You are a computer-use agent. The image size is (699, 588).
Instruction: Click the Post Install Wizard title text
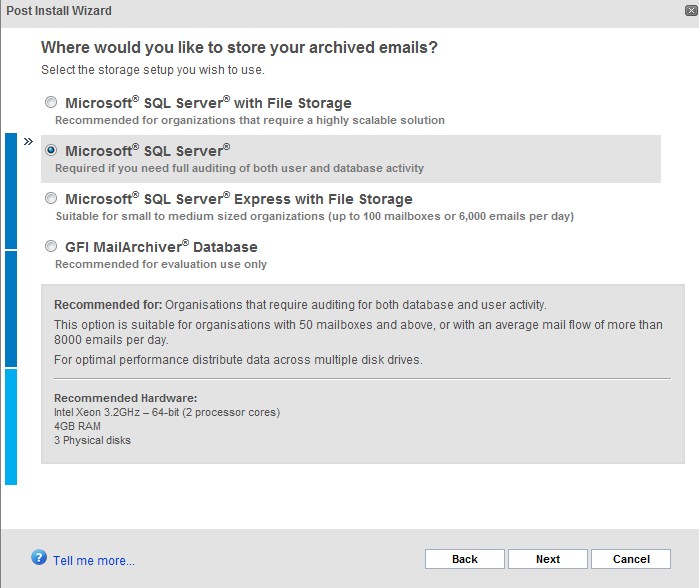(59, 11)
